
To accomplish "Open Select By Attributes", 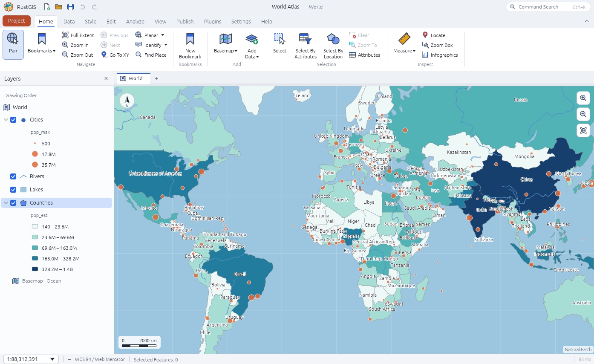I will [306, 46].
